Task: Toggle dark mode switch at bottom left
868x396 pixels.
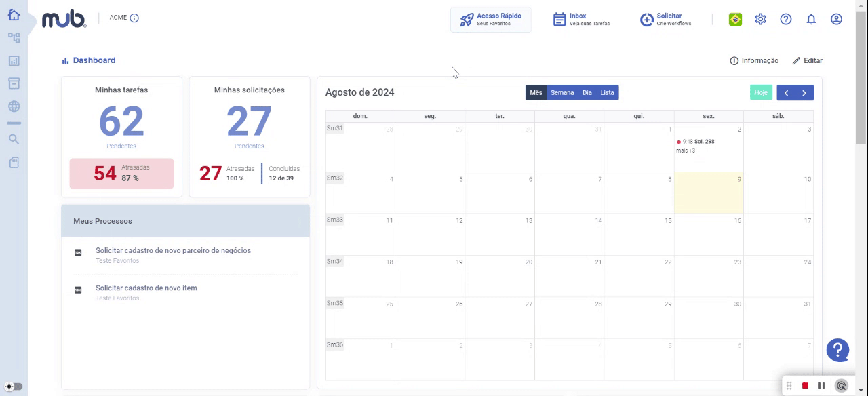Action: coord(14,387)
